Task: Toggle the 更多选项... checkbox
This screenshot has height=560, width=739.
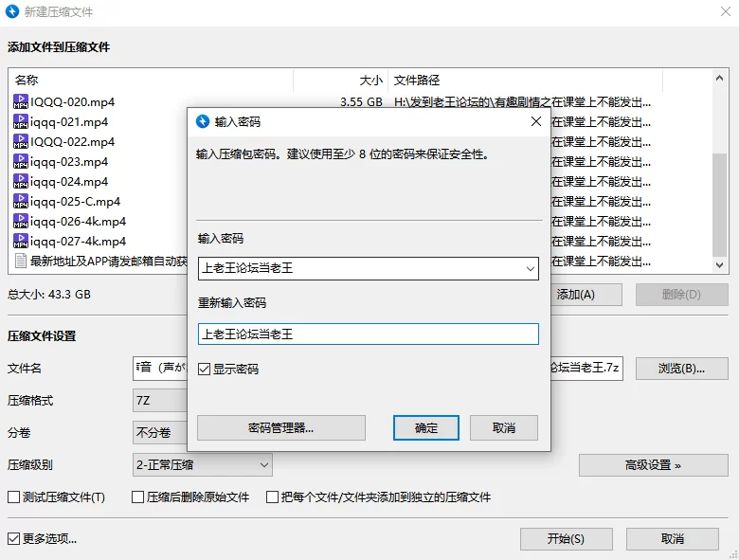Action: point(13,538)
